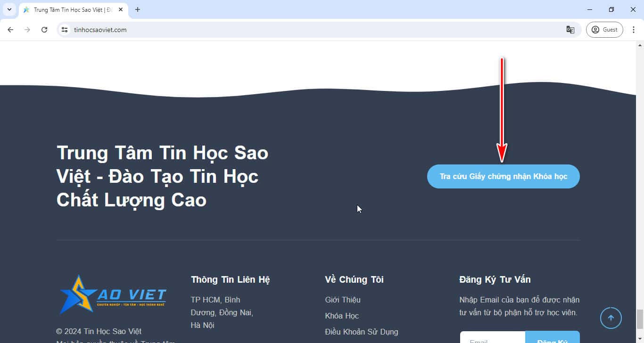Click the Trung Tâm Tin Học Sao Việt headline
This screenshot has width=644, height=343.
[163, 177]
